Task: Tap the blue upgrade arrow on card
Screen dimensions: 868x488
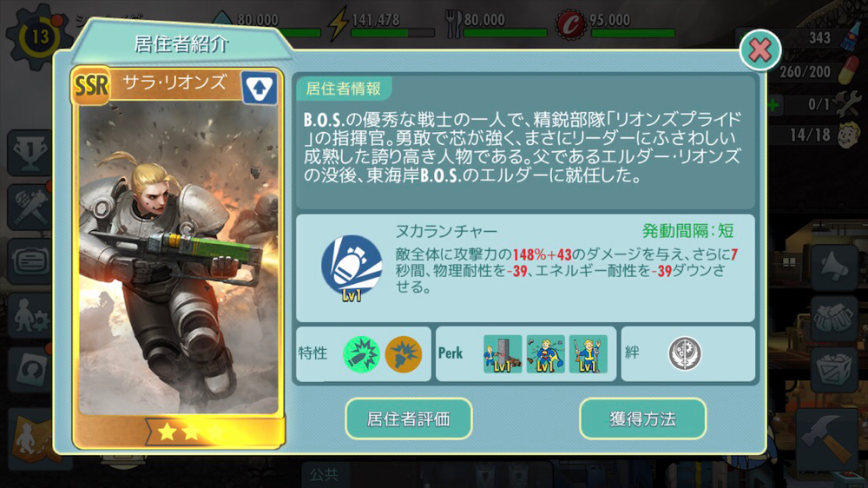Action: tap(259, 88)
